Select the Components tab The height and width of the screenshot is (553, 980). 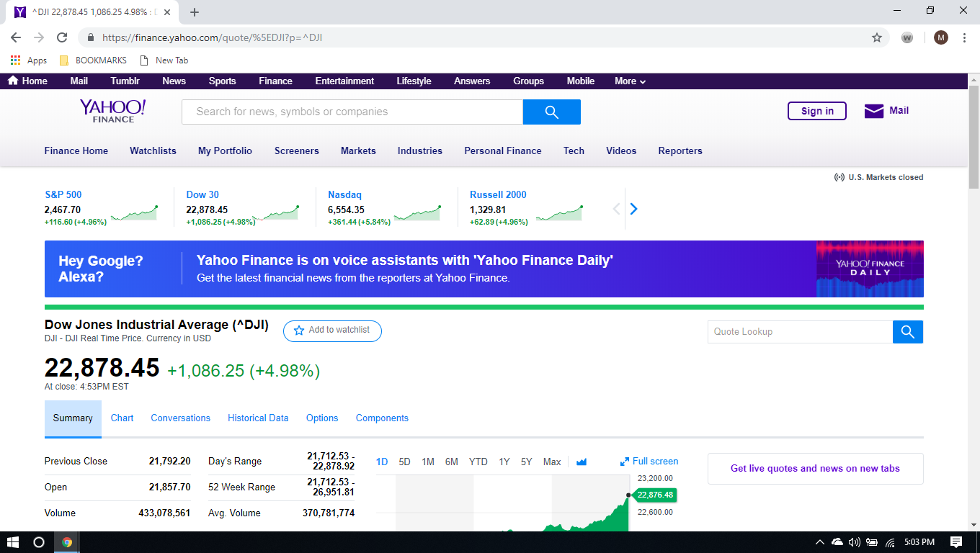click(x=382, y=418)
